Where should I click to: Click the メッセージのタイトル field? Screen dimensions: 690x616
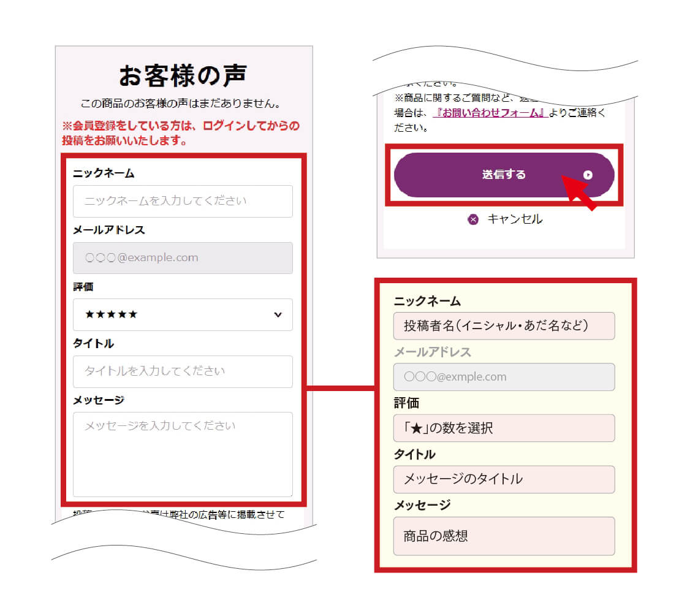[503, 479]
